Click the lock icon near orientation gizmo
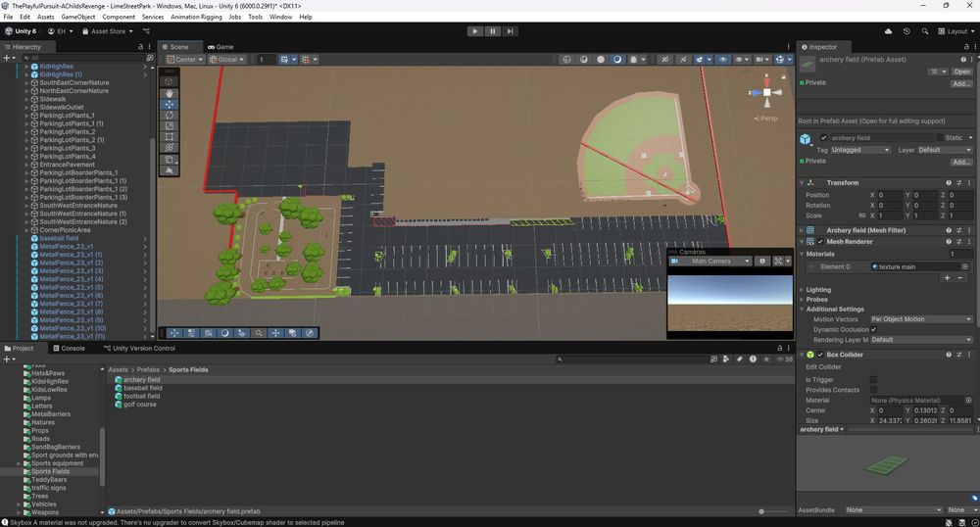980x527 pixels. tap(783, 76)
